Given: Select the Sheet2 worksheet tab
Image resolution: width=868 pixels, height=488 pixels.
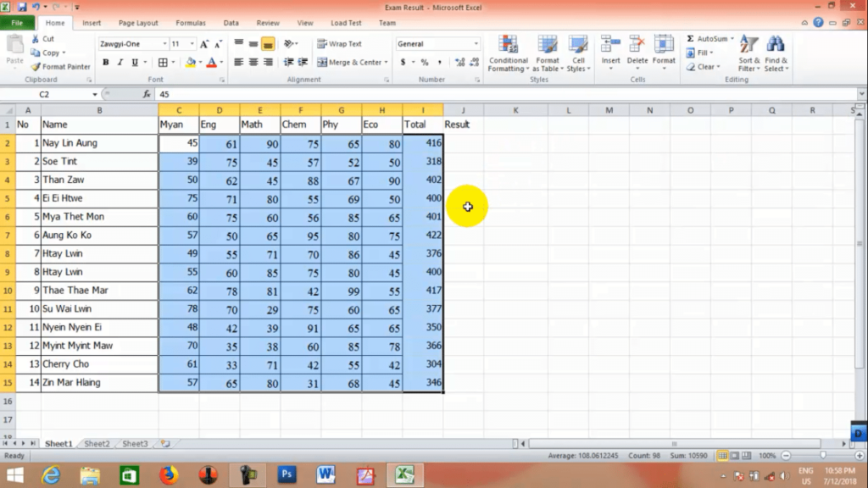Looking at the screenshot, I should coord(97,444).
